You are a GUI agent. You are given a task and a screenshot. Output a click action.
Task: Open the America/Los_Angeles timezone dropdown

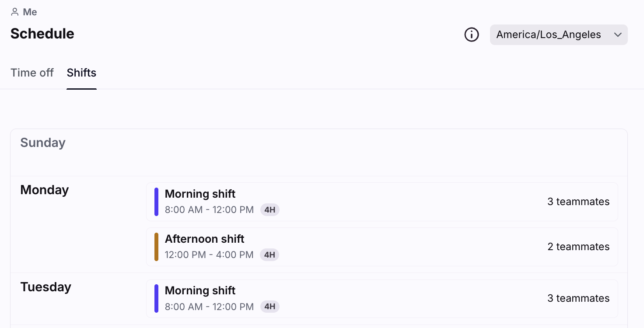click(x=549, y=35)
